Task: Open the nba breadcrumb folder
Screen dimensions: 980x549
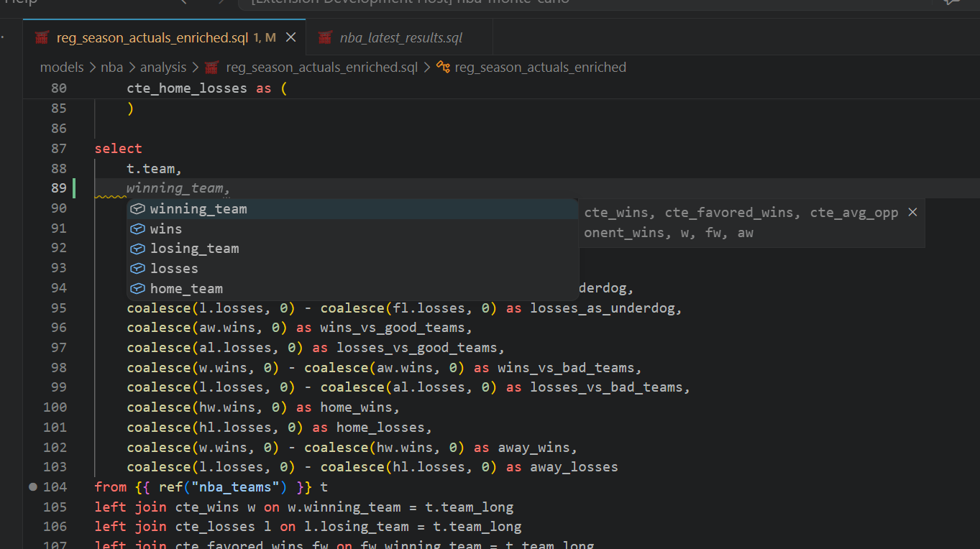Action: click(111, 68)
